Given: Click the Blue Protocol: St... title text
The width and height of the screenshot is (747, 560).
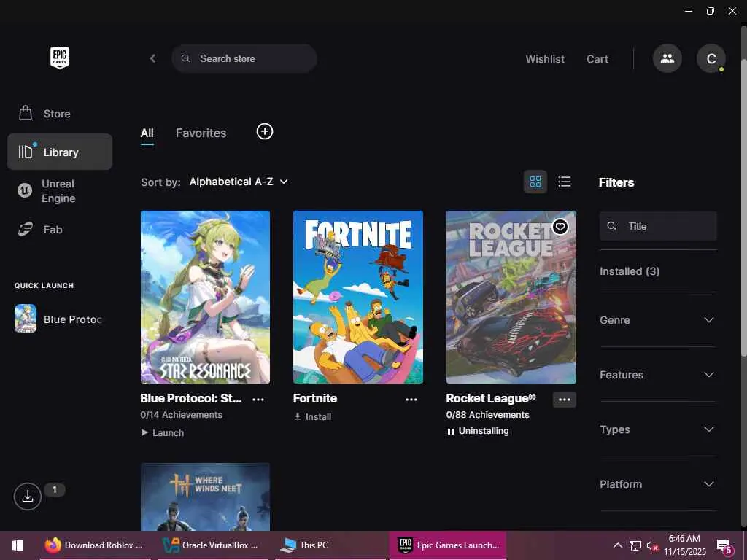Looking at the screenshot, I should tap(191, 399).
